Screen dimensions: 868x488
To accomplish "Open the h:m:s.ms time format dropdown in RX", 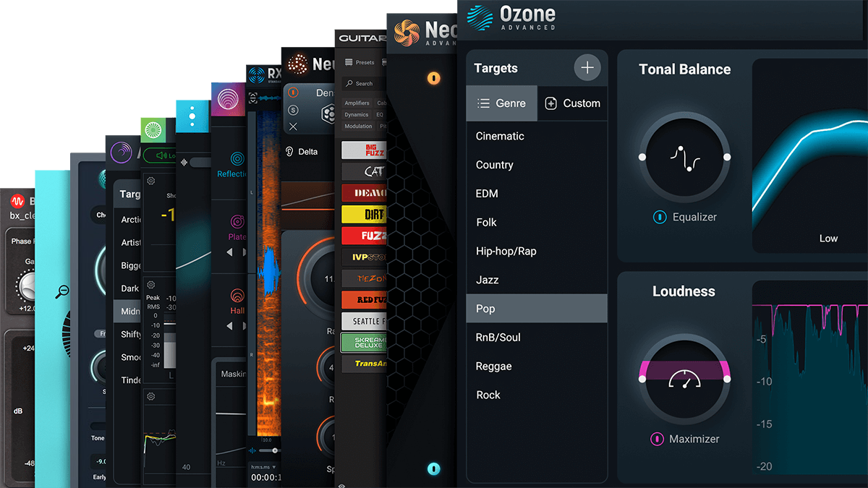I will [265, 466].
